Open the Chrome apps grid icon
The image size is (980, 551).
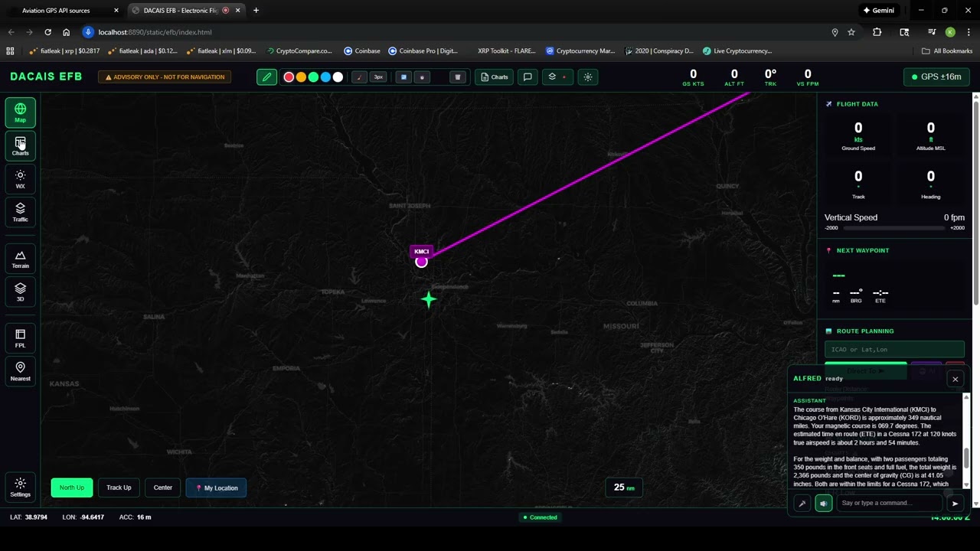tap(10, 51)
